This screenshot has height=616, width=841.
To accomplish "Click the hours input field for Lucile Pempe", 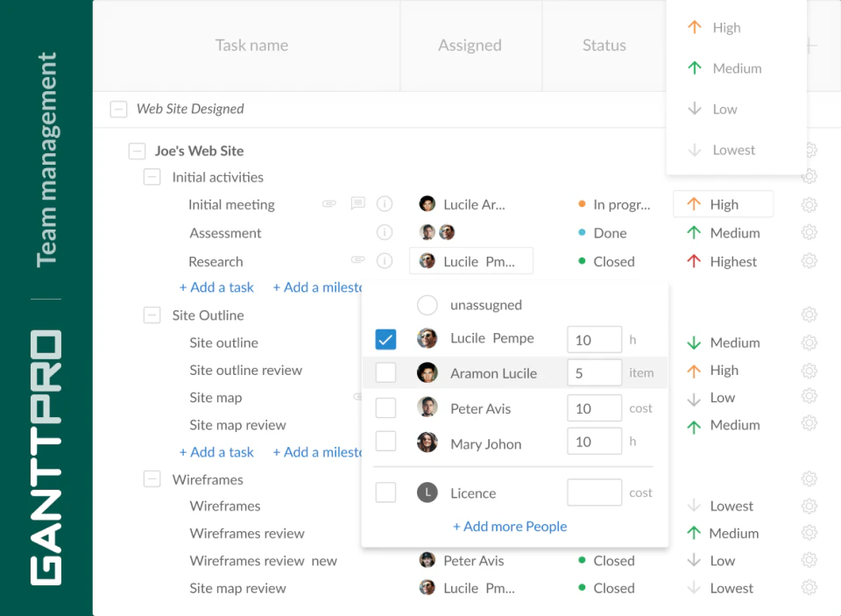I will coord(594,339).
